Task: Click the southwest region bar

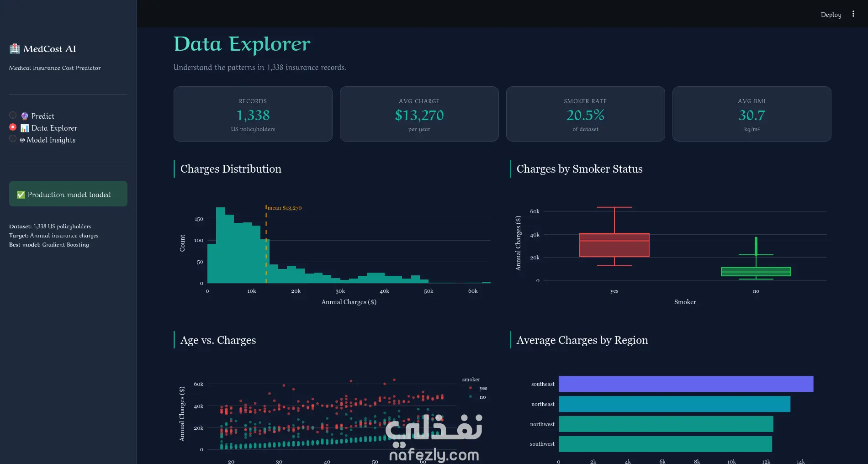Action: tap(665, 444)
